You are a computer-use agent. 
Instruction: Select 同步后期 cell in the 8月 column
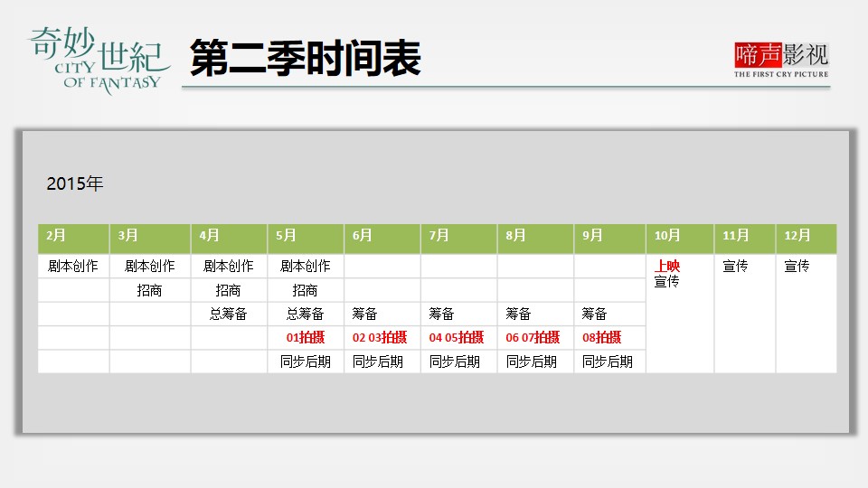tap(535, 361)
